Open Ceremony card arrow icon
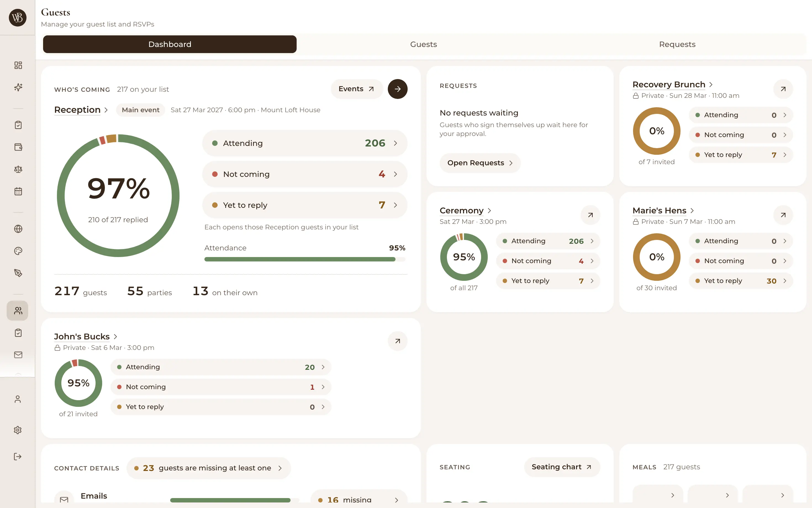The width and height of the screenshot is (812, 508). (x=590, y=215)
